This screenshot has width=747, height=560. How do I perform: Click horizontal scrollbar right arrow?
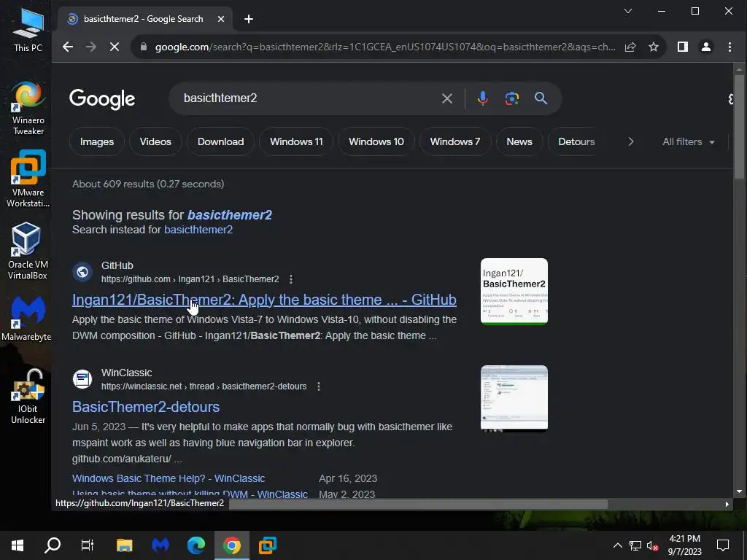[x=727, y=504]
